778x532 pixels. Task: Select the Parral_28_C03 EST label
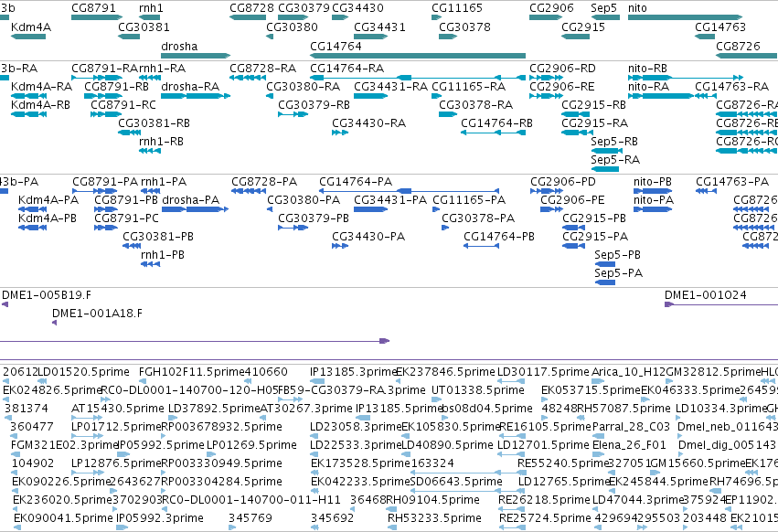pos(631,427)
